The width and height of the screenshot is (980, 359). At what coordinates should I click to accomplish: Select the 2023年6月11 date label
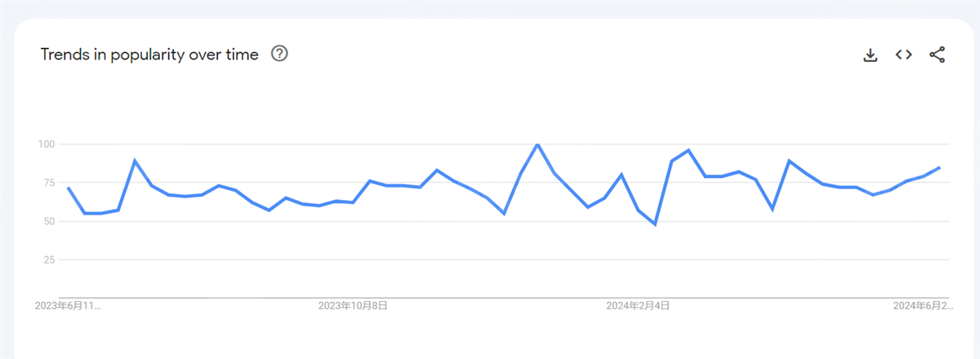tap(68, 306)
